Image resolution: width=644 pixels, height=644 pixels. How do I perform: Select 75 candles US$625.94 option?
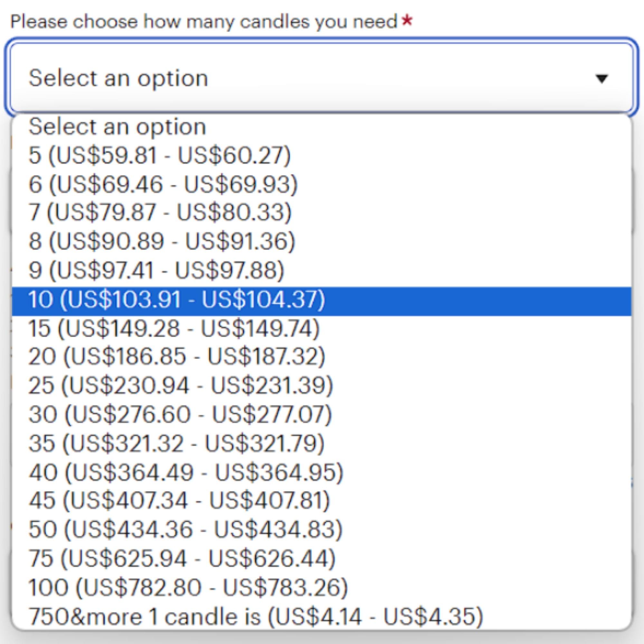coord(182,558)
